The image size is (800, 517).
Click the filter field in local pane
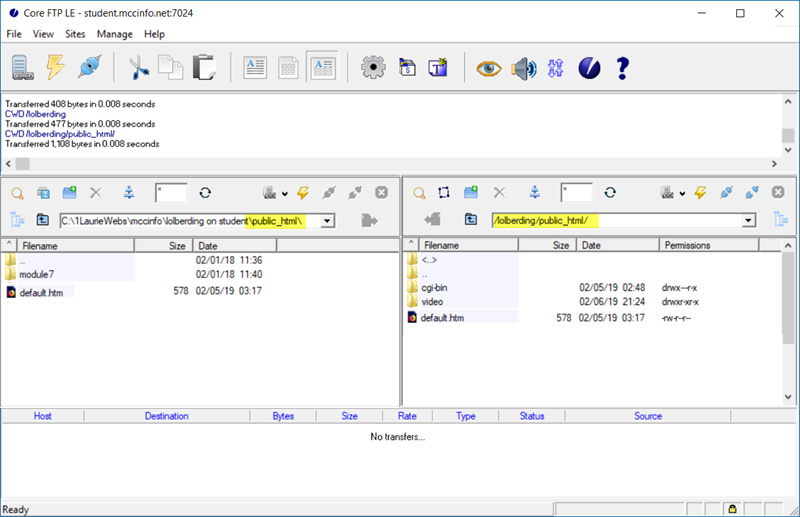click(171, 193)
